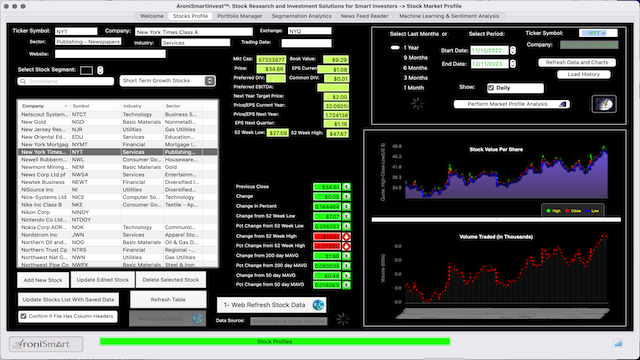Toggle Confirm if File Has Column Headers checkbox
The image size is (640, 360).
click(23, 316)
